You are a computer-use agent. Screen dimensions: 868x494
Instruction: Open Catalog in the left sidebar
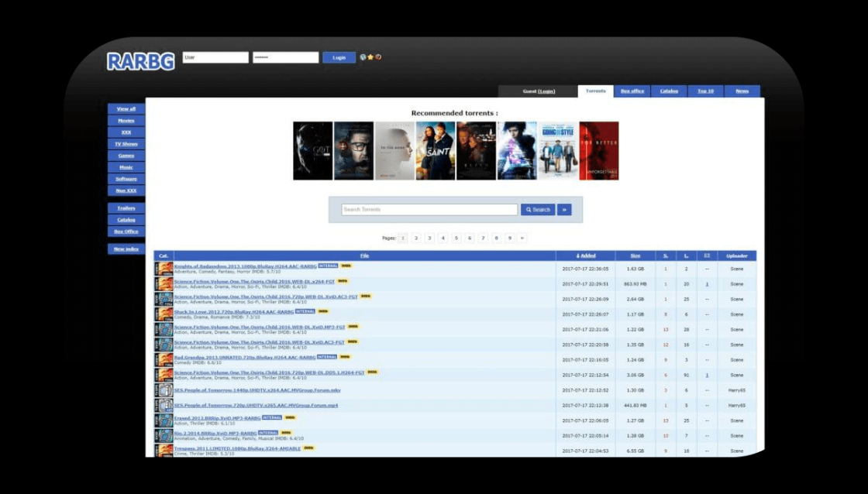(x=126, y=220)
